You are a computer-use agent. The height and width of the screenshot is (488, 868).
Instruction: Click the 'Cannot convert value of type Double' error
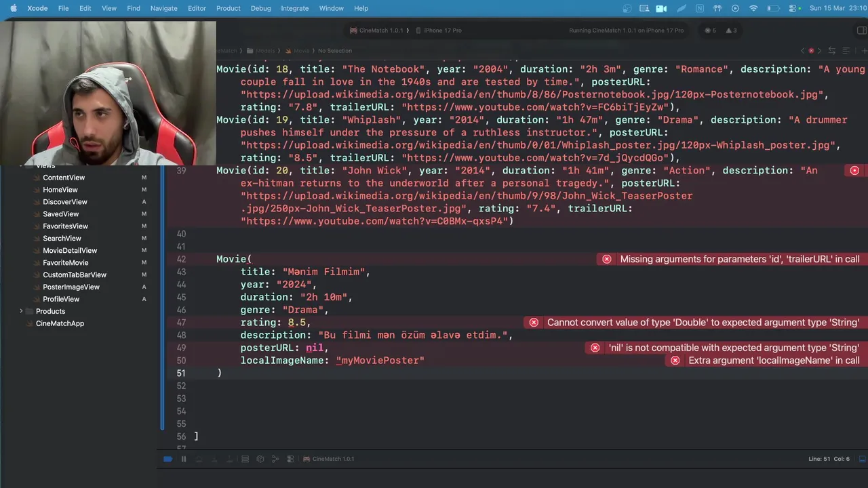(696, 323)
